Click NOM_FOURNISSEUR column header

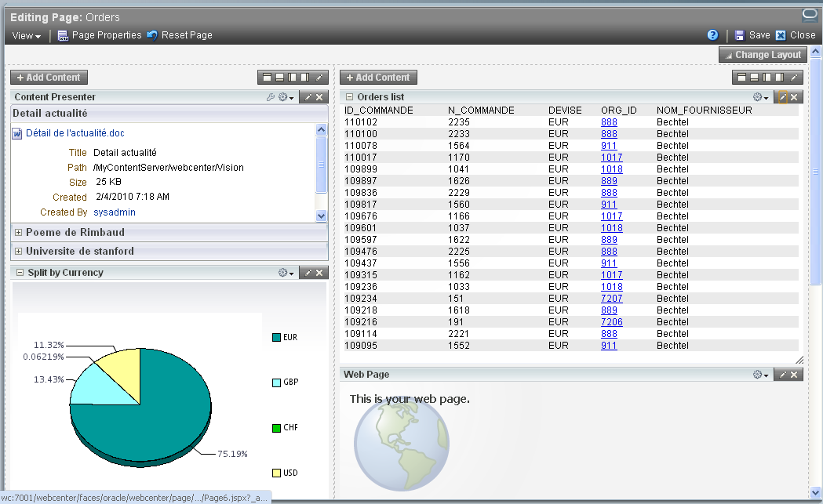(704, 111)
